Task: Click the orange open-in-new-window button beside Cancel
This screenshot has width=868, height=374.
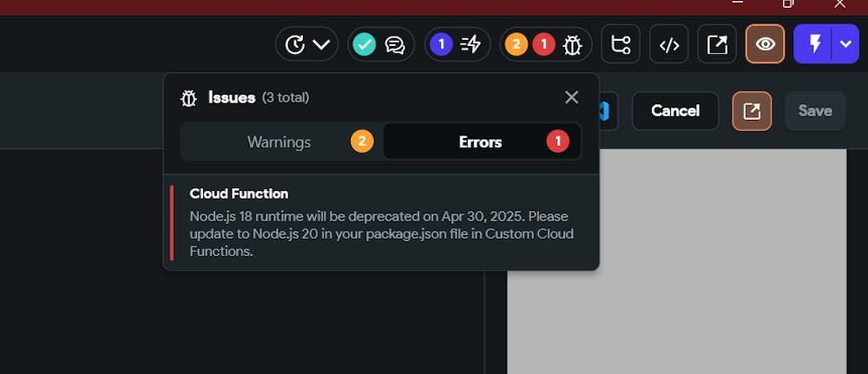Action: [752, 111]
